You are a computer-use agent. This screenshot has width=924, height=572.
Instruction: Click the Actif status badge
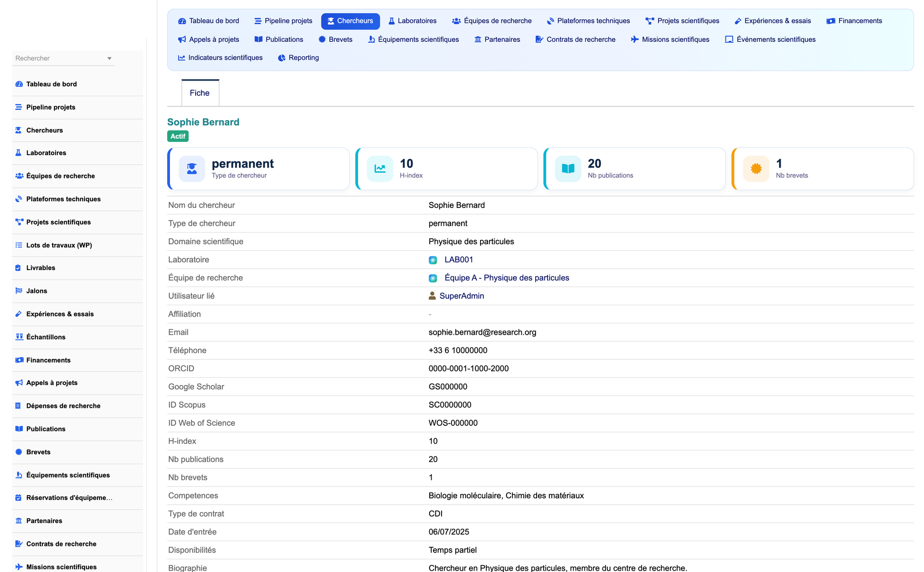pos(178,136)
